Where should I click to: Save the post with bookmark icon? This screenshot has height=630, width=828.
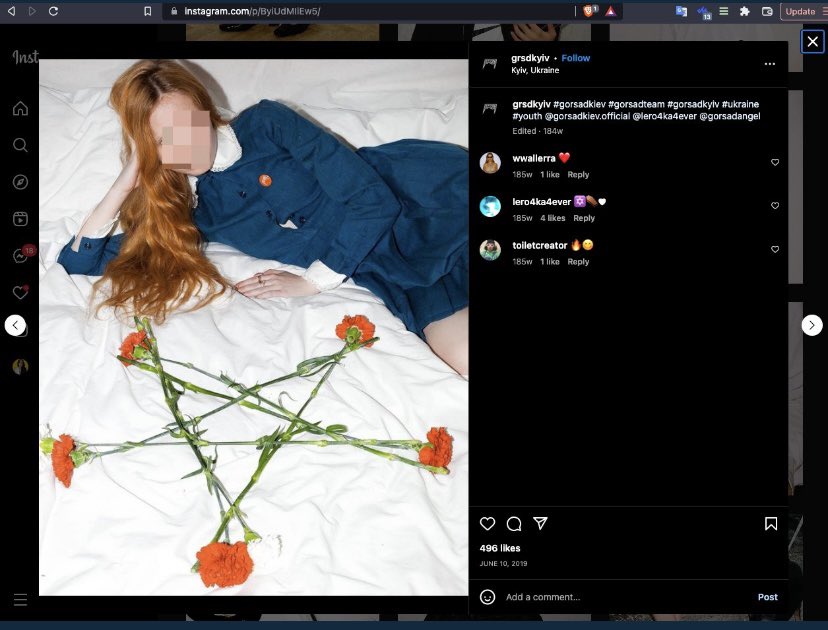point(771,523)
